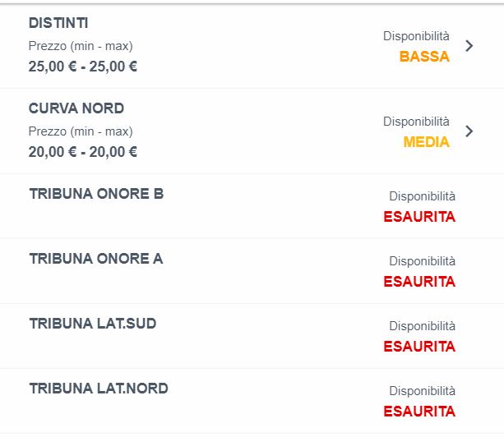This screenshot has height=437, width=504.
Task: Click Disponibilità label in the DISTINTI row
Action: pyautogui.click(x=416, y=36)
